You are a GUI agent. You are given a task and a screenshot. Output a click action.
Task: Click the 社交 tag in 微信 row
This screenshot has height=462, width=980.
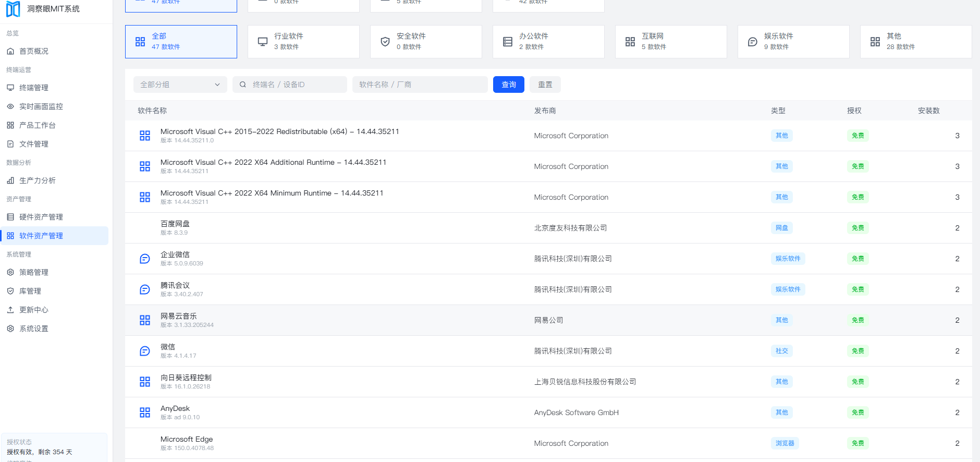coord(782,351)
